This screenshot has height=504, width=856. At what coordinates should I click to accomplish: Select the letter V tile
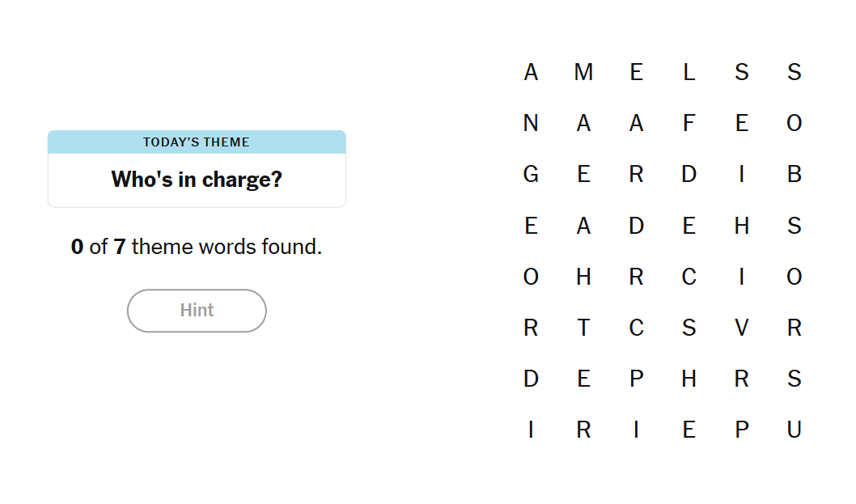tap(741, 328)
